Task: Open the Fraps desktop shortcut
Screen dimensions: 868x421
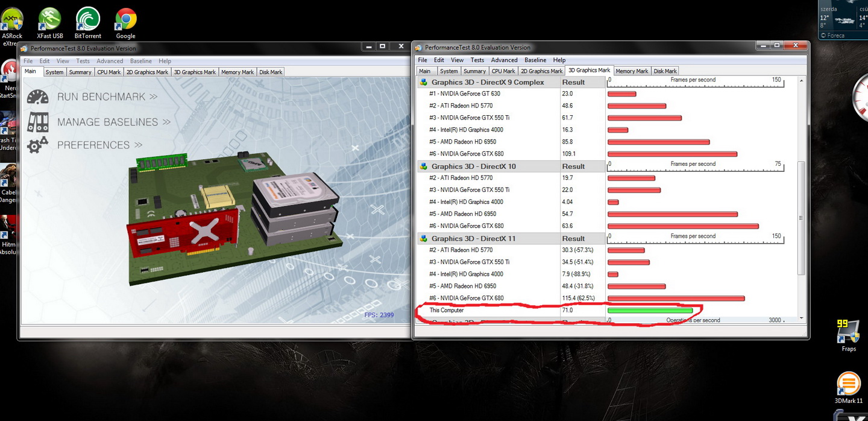Action: click(849, 335)
